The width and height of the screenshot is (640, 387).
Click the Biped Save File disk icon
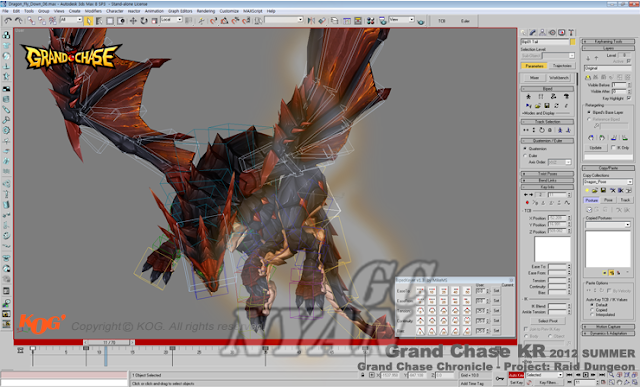tap(547, 106)
